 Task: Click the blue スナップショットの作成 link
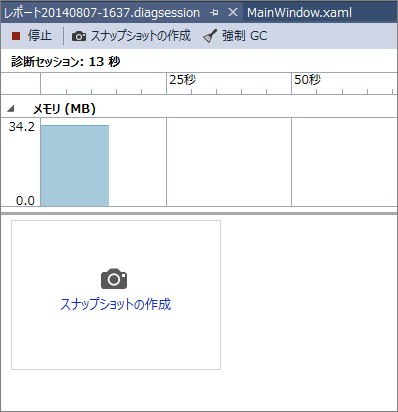[116, 304]
